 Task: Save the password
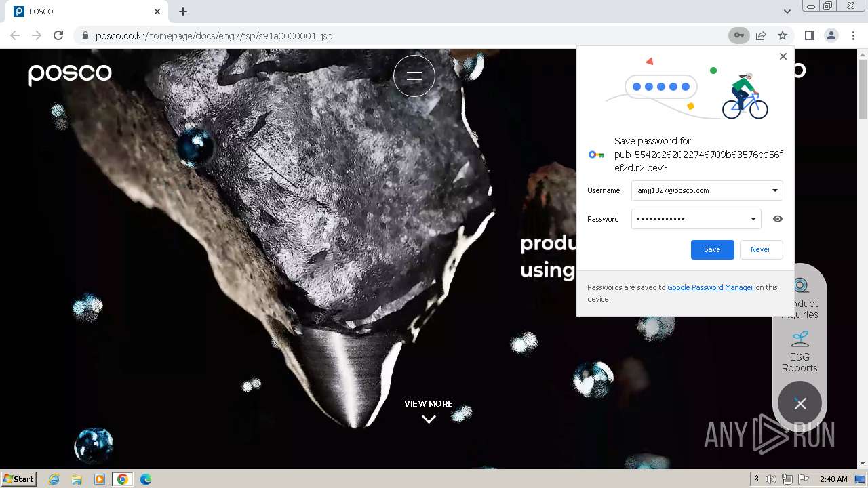point(712,249)
